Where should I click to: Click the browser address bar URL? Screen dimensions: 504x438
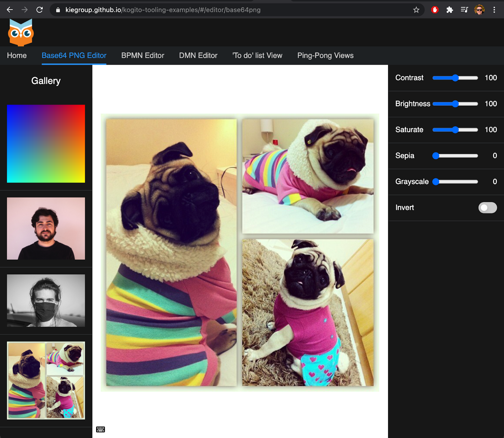[163, 10]
